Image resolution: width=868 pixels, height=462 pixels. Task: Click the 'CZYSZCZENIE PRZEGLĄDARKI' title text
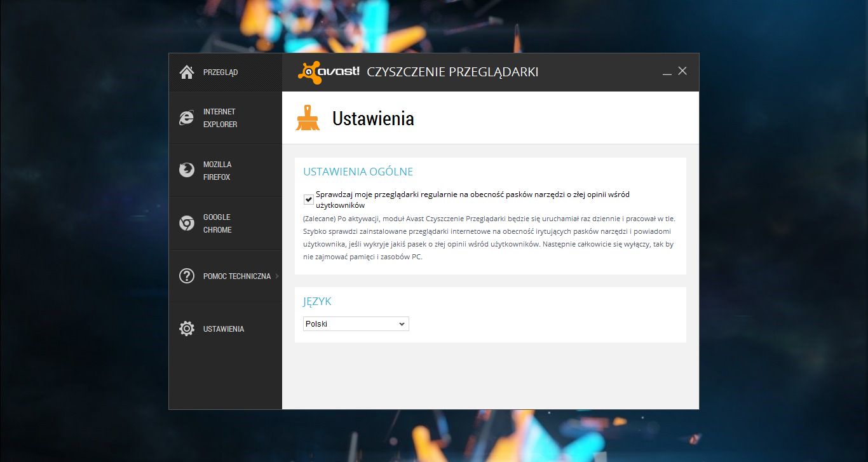point(452,72)
